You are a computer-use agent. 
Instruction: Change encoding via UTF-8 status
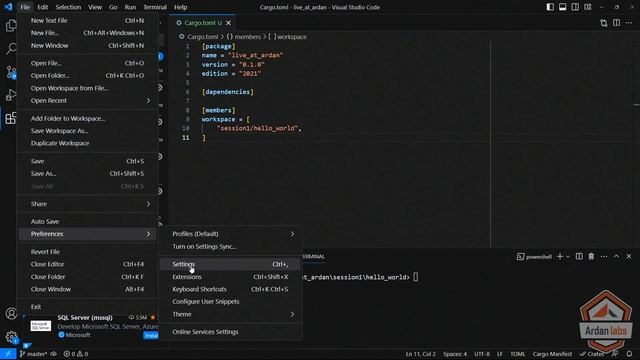click(482, 354)
